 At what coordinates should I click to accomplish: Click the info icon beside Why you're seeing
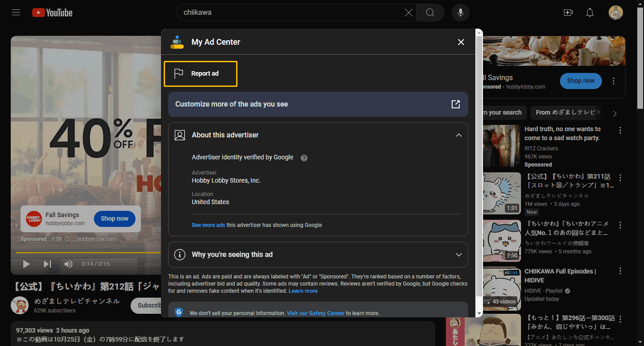click(179, 255)
